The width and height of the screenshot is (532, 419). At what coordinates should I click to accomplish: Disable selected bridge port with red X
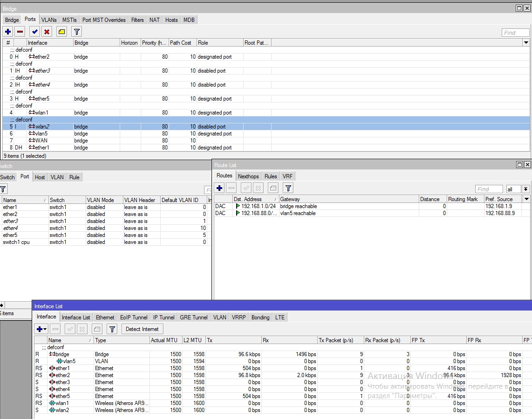[47, 32]
